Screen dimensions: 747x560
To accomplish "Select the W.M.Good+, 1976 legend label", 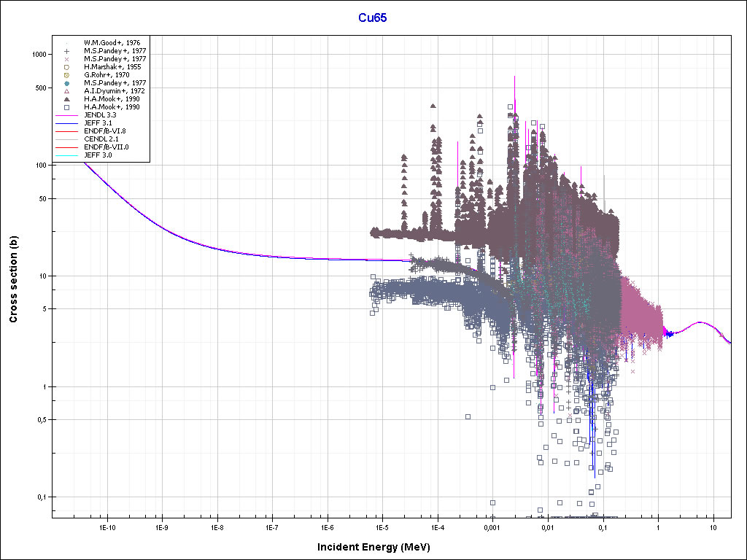I will [112, 43].
